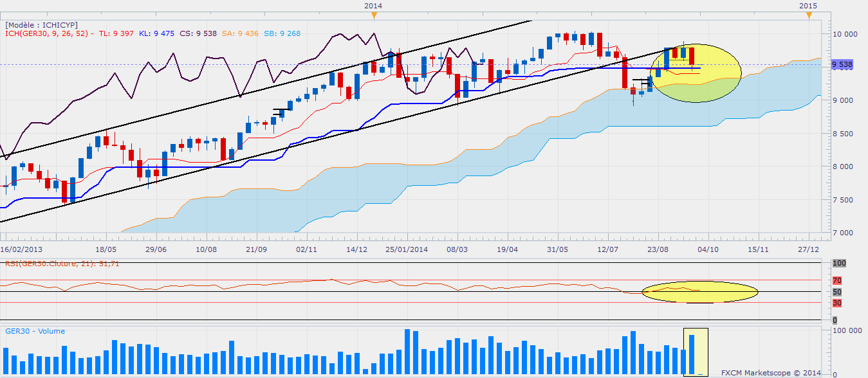
Task: Click the 14/12 date label
Action: point(356,248)
